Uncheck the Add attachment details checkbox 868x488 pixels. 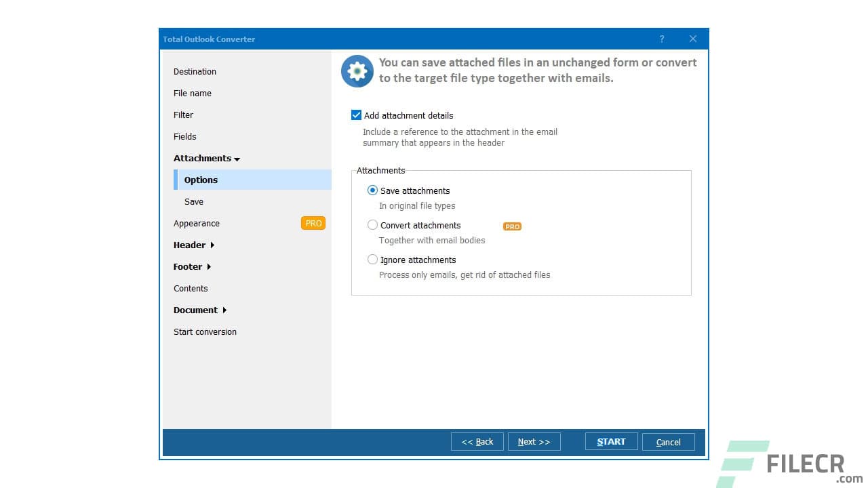click(356, 115)
